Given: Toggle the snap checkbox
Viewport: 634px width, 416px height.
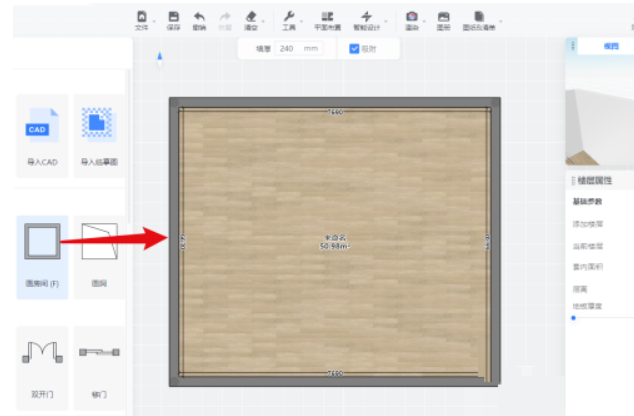Looking at the screenshot, I should [x=354, y=49].
